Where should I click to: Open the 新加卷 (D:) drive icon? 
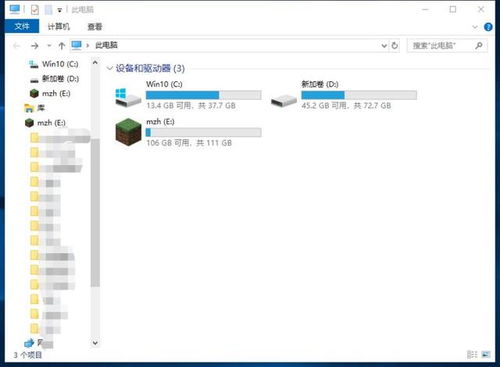[x=284, y=100]
